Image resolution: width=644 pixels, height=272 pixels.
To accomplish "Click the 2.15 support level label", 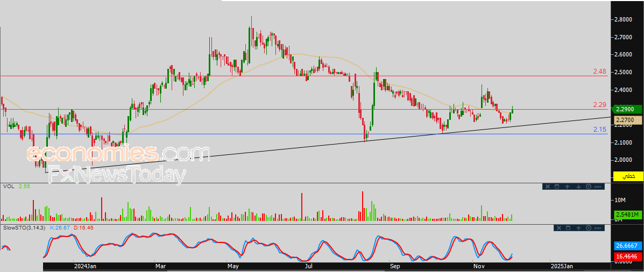I will (x=600, y=129).
